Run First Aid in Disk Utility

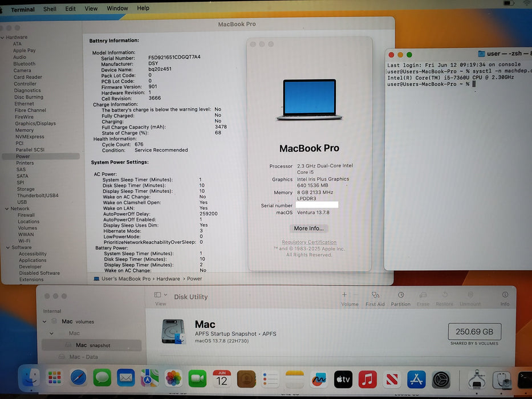click(375, 299)
